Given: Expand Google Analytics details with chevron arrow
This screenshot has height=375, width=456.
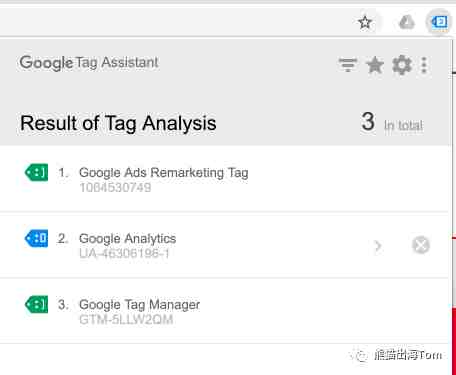Looking at the screenshot, I should [378, 246].
